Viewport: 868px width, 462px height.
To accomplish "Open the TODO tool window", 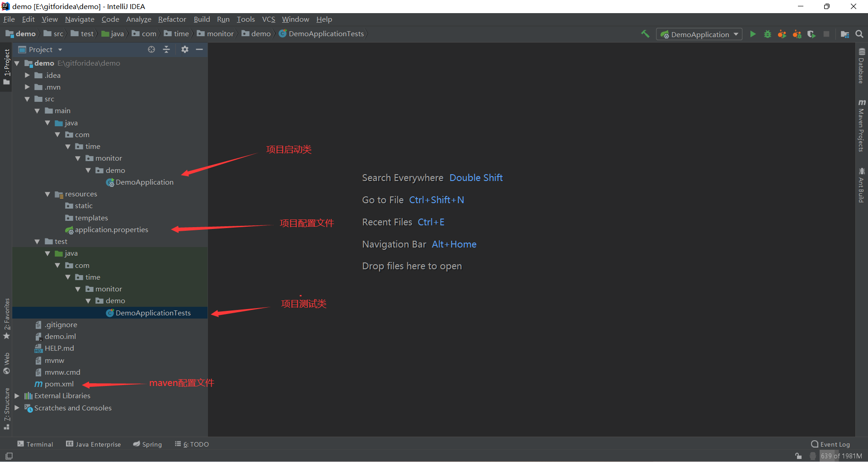I will click(x=192, y=444).
